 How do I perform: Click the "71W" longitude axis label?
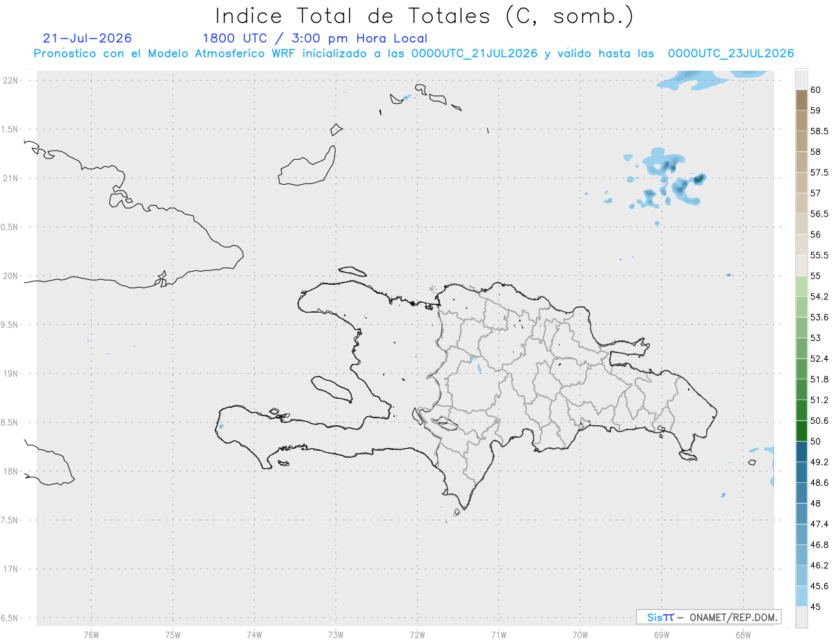(x=498, y=635)
